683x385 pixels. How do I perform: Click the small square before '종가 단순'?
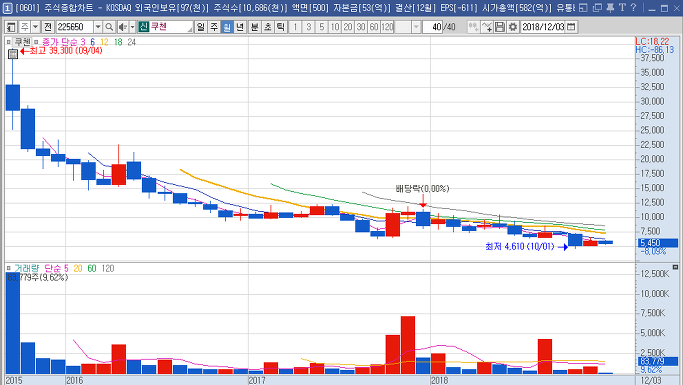36,42
